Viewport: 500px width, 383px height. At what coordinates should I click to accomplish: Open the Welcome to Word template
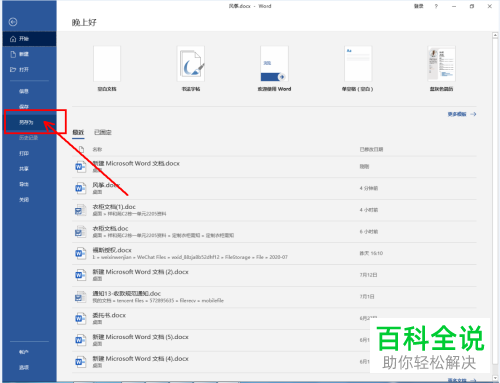coord(274,64)
